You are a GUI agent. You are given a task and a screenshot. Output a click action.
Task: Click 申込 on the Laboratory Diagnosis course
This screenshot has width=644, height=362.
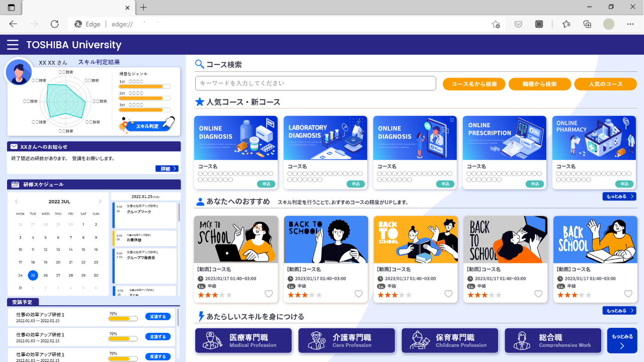pos(356,184)
